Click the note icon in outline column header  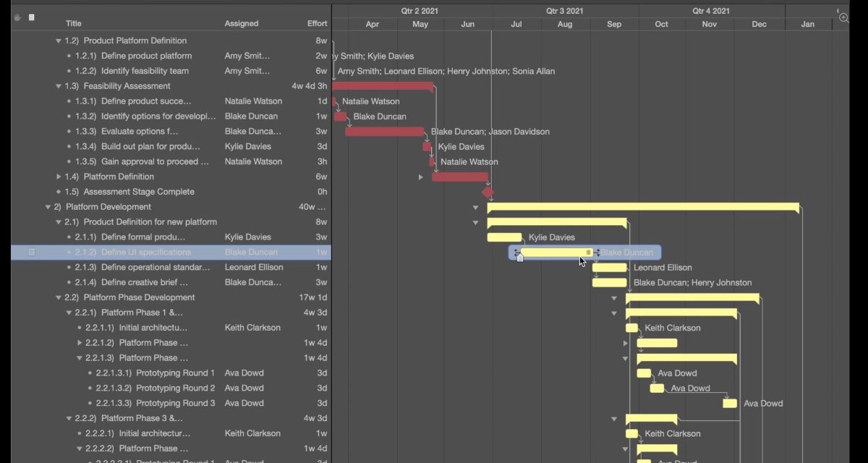click(x=31, y=17)
